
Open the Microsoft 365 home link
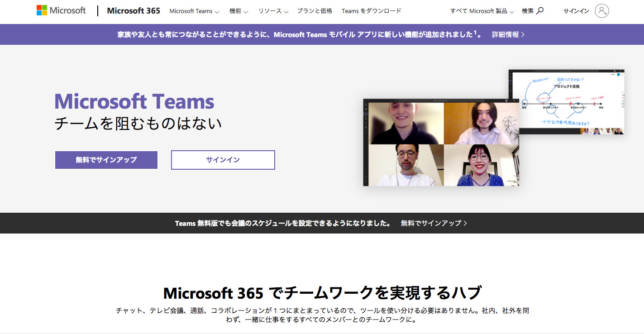pyautogui.click(x=134, y=11)
